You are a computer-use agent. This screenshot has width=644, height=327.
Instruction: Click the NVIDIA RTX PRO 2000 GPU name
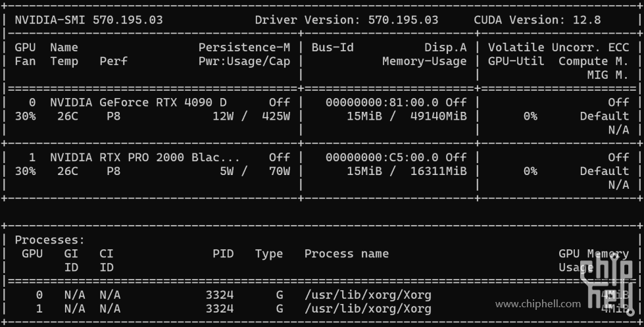click(x=145, y=158)
